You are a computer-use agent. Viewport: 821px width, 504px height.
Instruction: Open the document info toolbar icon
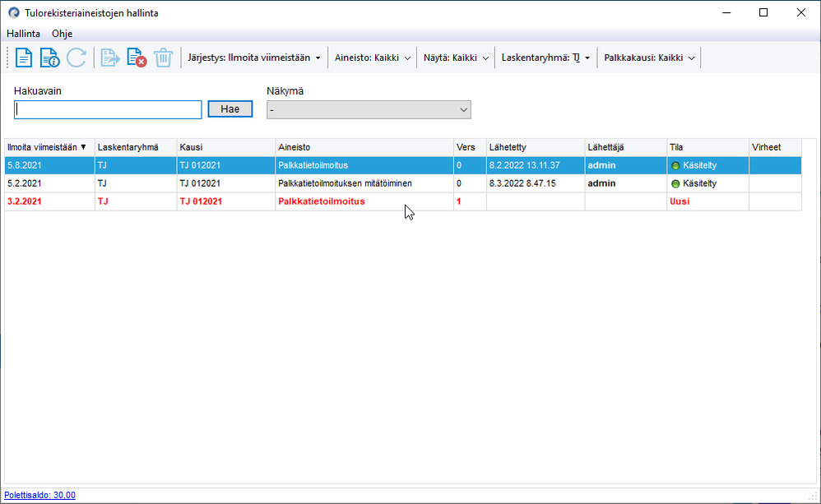coord(49,58)
